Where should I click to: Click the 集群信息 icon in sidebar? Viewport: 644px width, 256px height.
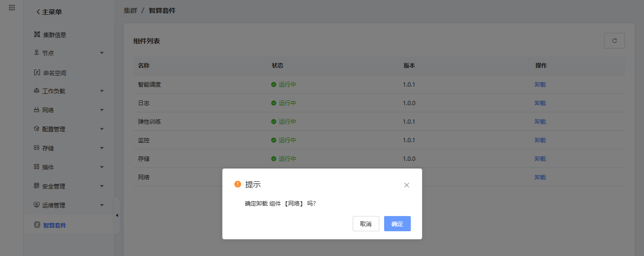coord(37,34)
